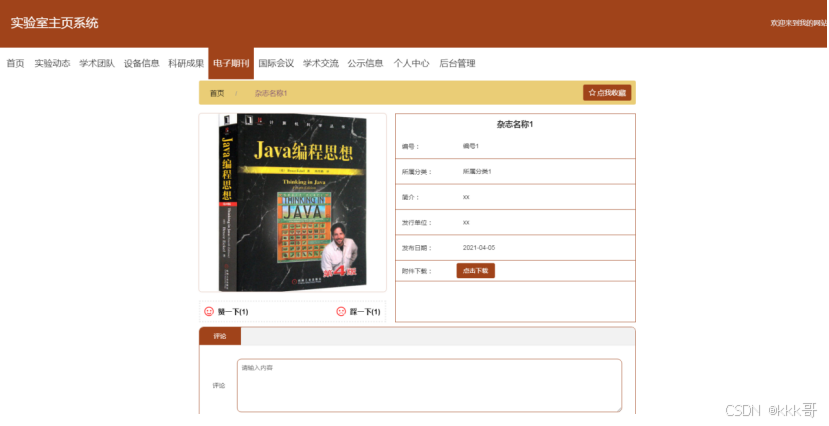Focus the 请输入内容 comment text area
Viewport: 829px width, 426px height.
[429, 385]
